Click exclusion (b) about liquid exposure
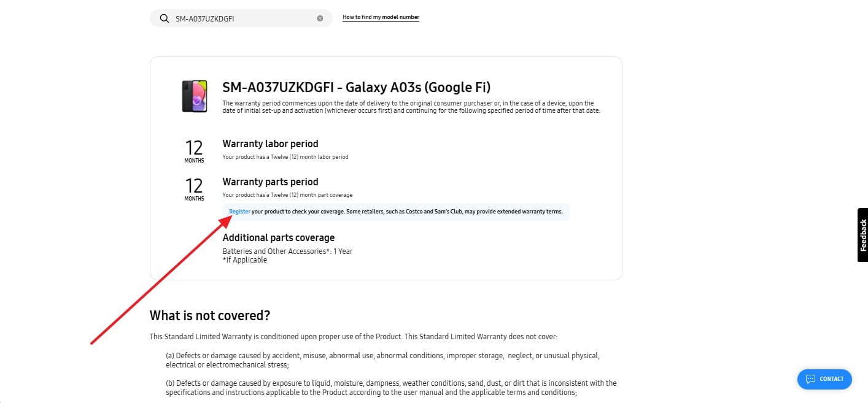Viewport: 868px width, 403px height. coord(391,388)
